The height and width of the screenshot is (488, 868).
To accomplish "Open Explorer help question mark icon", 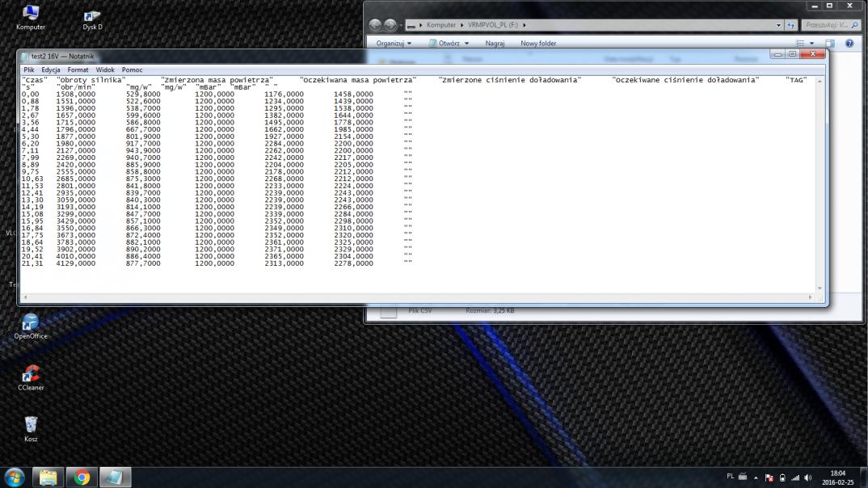I will coord(849,43).
